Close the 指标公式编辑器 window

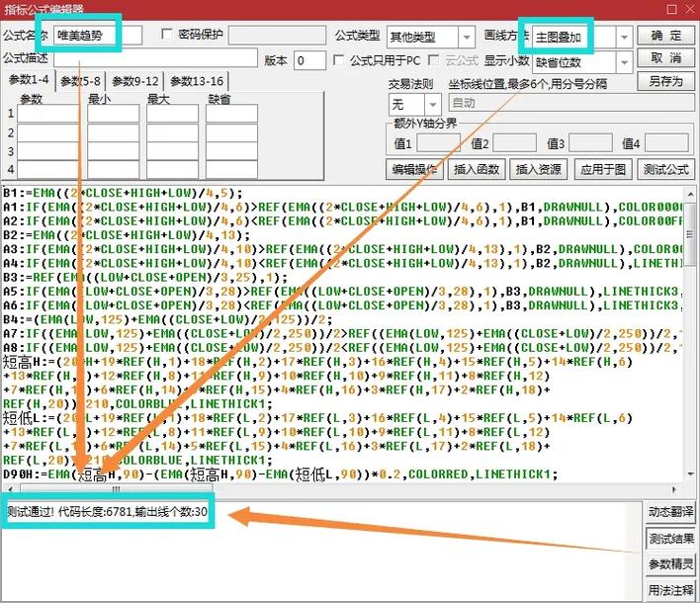pyautogui.click(x=685, y=9)
